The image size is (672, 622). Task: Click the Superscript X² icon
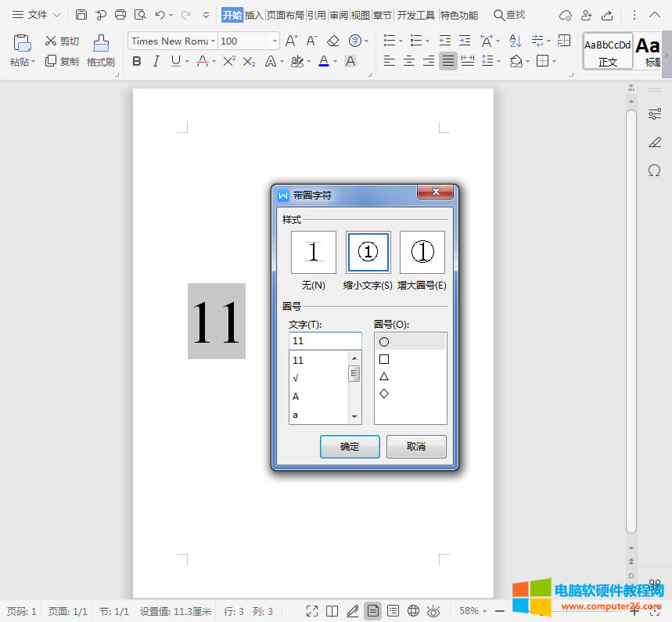tap(229, 61)
